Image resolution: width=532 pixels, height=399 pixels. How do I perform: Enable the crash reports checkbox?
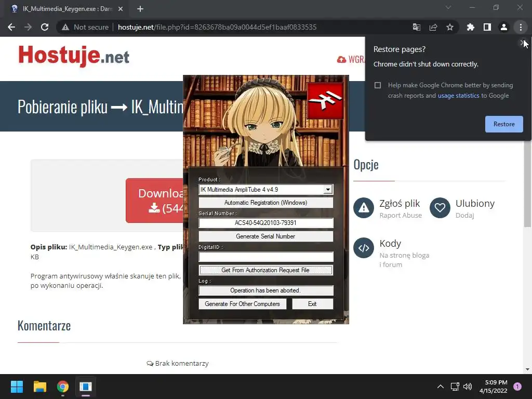[378, 85]
